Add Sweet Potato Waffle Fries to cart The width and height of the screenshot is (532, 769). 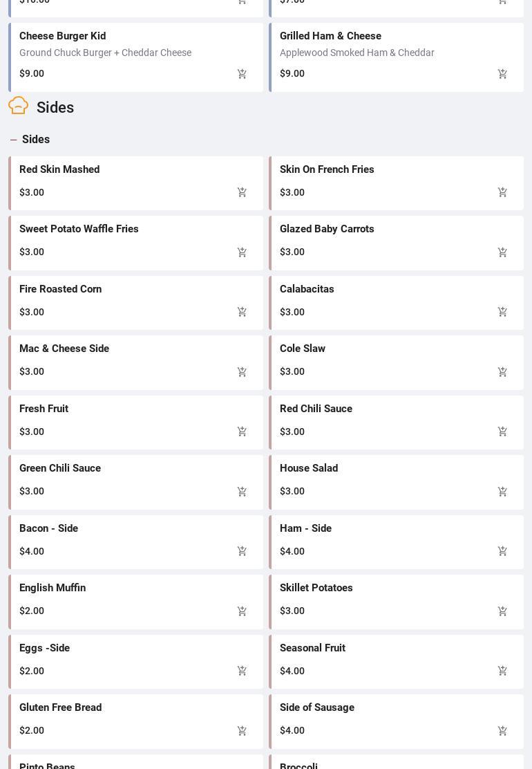point(242,252)
